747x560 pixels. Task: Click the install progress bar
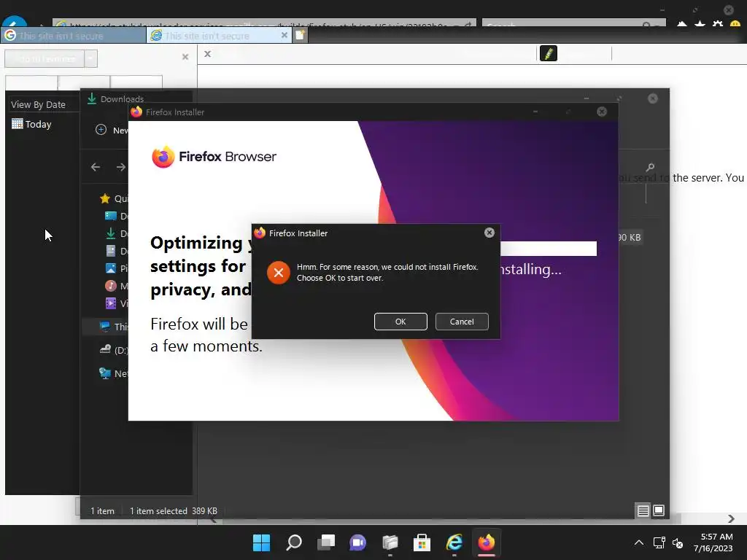549,248
